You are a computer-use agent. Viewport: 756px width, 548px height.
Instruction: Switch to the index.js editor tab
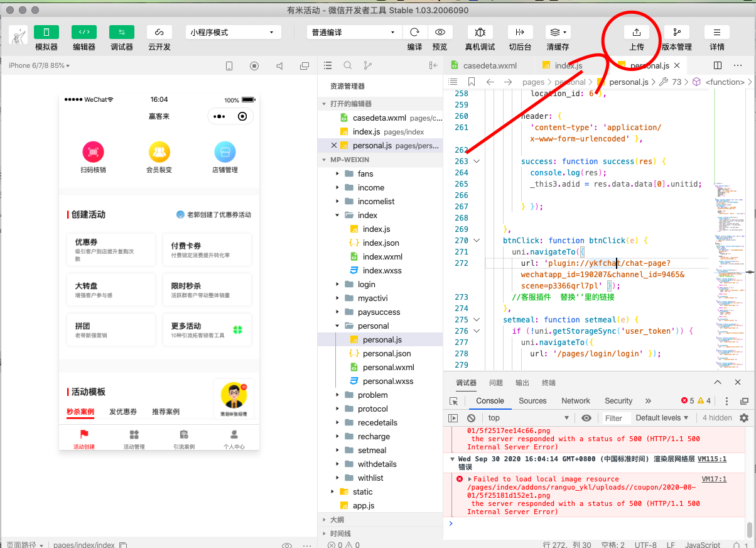click(x=568, y=65)
